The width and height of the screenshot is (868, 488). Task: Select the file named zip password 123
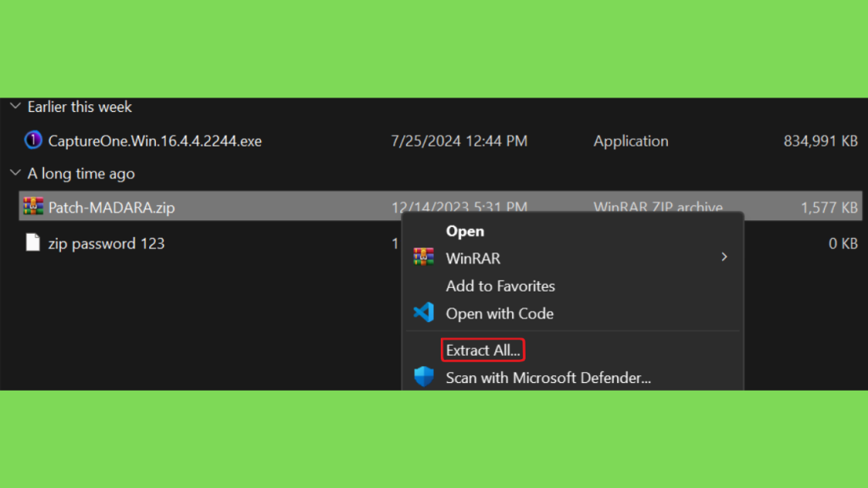pyautogui.click(x=106, y=243)
